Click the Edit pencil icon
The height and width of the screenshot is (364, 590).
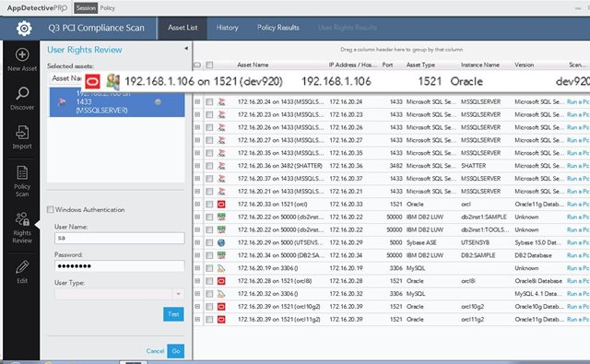click(22, 267)
